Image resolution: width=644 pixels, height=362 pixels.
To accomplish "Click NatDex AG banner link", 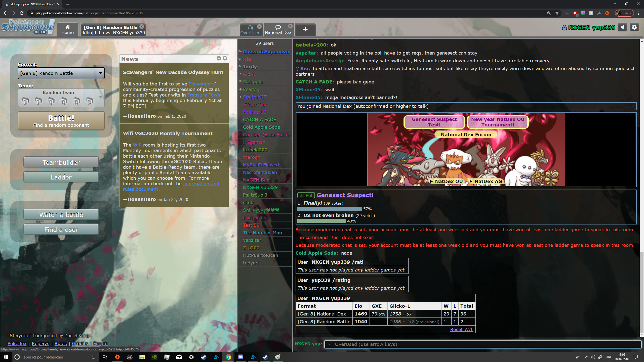I will (x=486, y=181).
